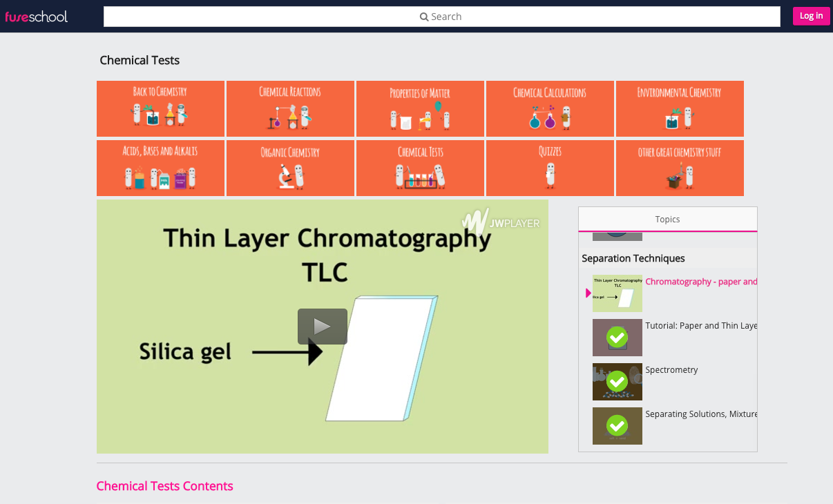Open the Acids, Bases and Alkalis category

(x=160, y=168)
